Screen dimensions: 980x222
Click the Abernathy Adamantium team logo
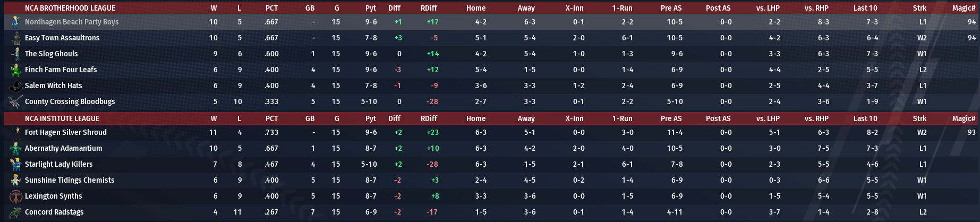15,149
